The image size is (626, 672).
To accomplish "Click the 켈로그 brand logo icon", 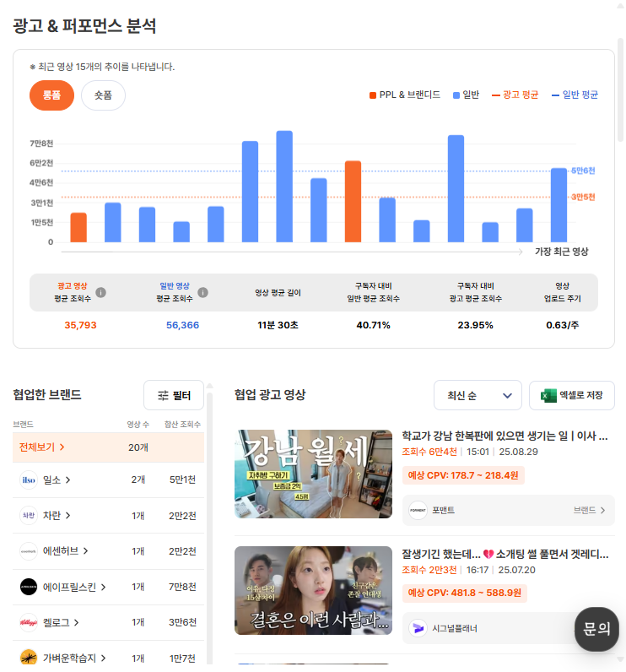I will tap(29, 622).
